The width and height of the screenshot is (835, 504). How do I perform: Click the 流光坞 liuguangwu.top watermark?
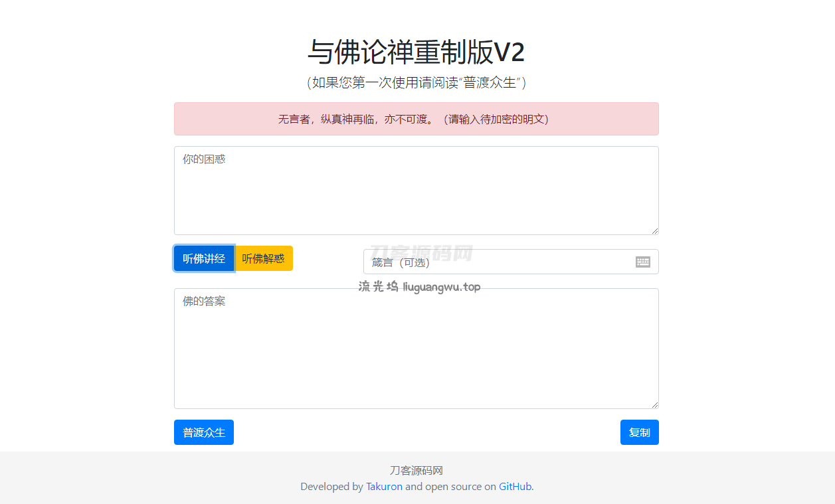point(419,287)
